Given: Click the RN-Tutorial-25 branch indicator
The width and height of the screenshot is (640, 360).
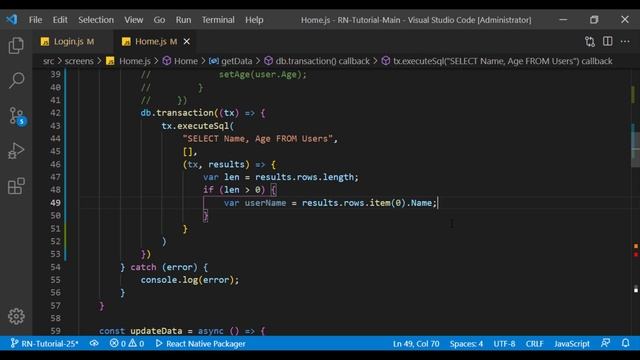Looking at the screenshot, I should coord(44,344).
